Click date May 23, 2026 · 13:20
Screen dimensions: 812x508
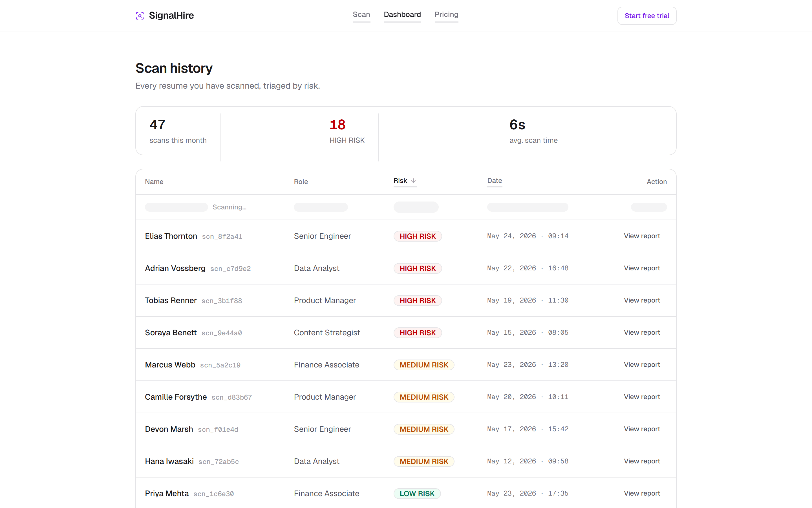pos(528,365)
